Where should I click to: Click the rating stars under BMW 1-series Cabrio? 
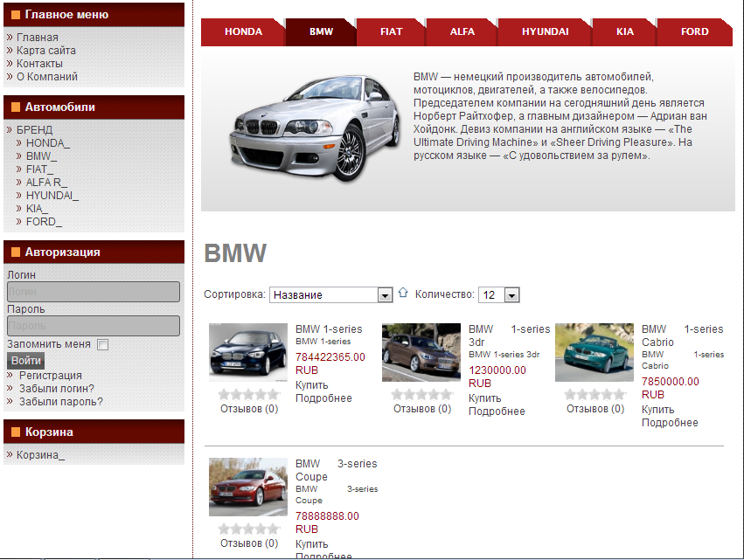[595, 394]
